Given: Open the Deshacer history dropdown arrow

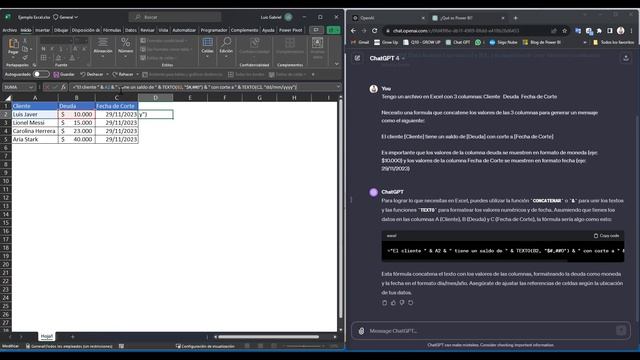Looking at the screenshot, I should [x=107, y=75].
